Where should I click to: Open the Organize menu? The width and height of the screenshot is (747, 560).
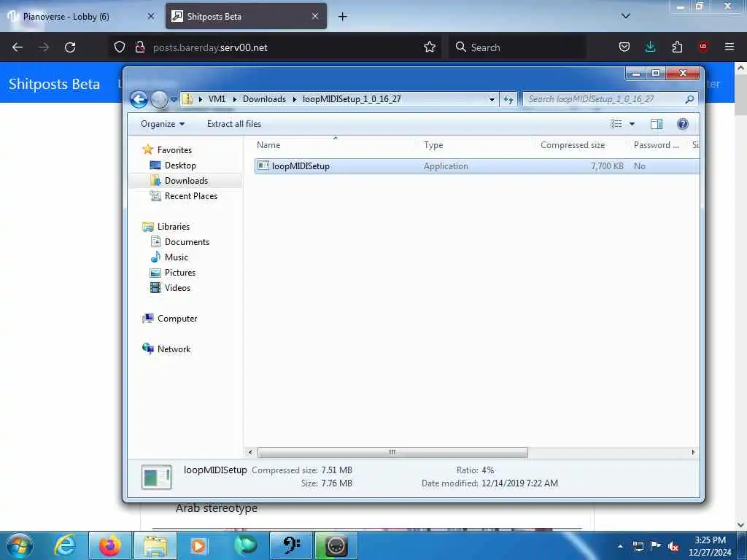pos(163,124)
